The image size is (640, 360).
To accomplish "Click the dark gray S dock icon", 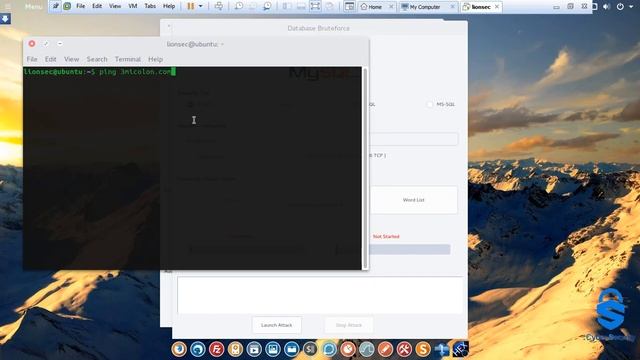I will coord(310,349).
